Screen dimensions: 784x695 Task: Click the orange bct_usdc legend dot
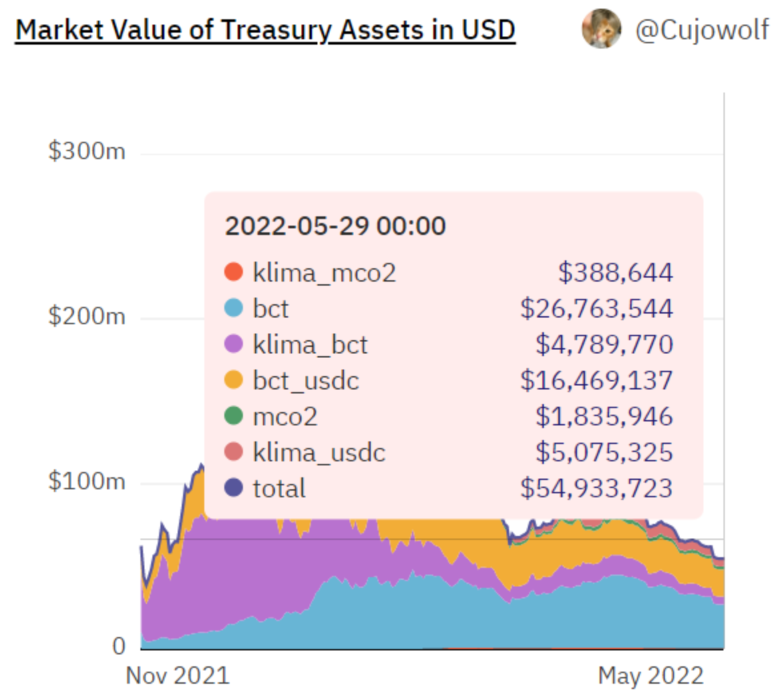pos(234,380)
